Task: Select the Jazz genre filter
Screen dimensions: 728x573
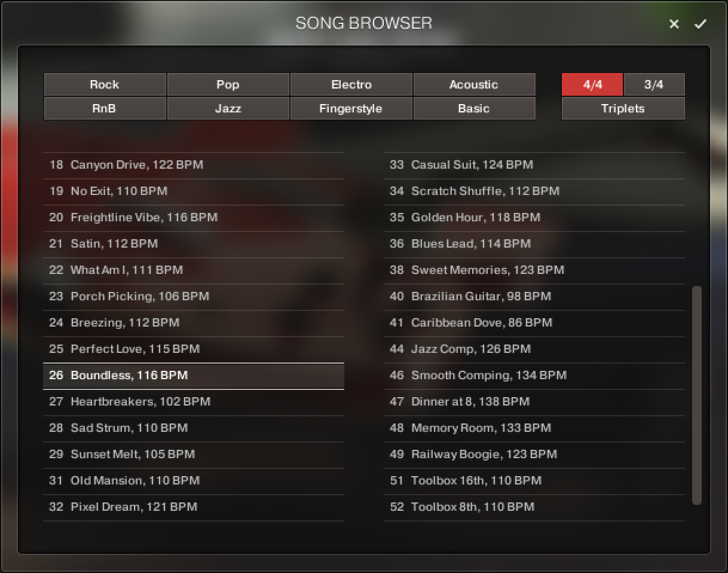Action: 227,108
